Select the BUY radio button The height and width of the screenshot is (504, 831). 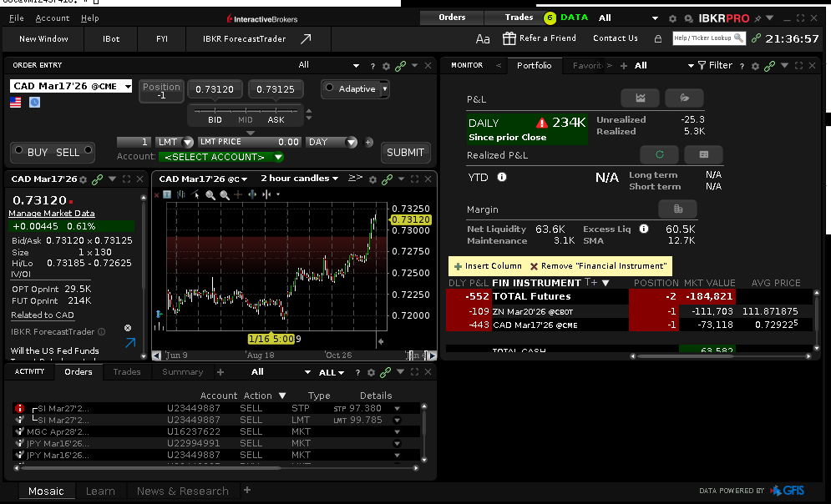(x=18, y=150)
